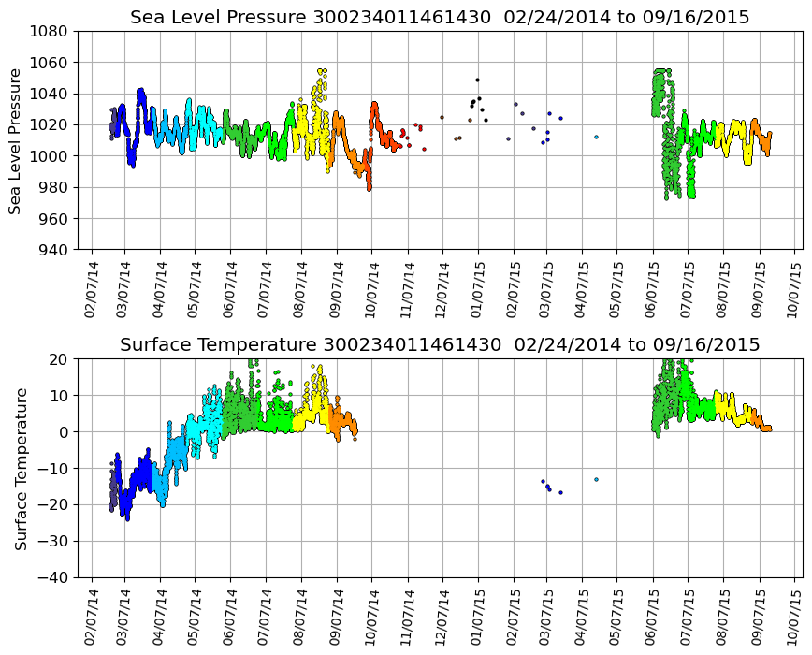Click the isolated cyan point in temperature plot

[596, 479]
